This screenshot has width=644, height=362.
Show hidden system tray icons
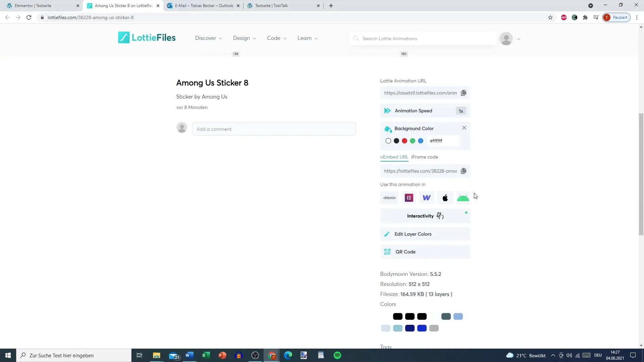point(553,355)
